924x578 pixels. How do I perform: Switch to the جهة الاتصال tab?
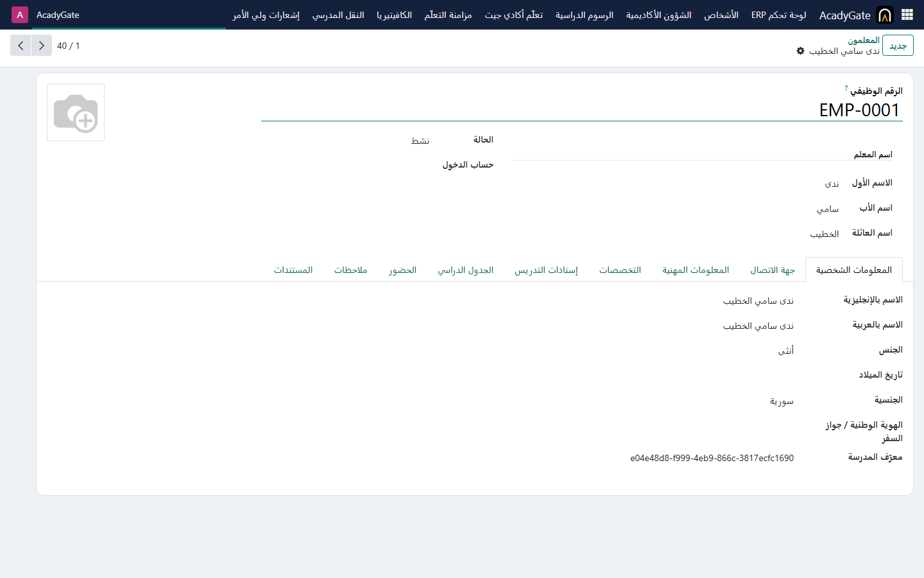click(x=773, y=270)
